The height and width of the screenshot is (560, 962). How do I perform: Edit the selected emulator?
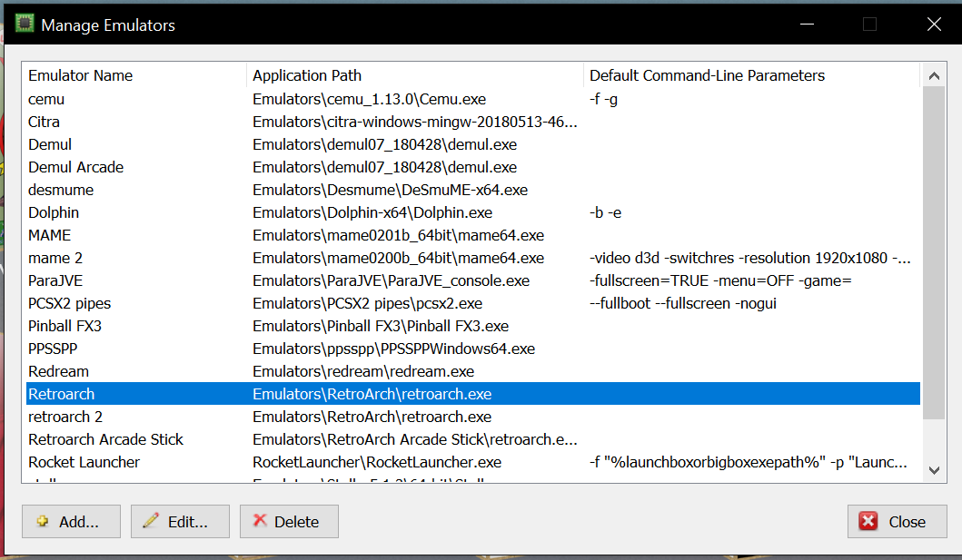181,521
